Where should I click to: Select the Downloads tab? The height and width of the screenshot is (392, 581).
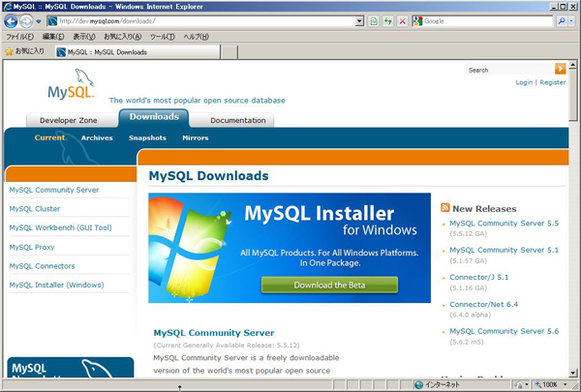click(x=154, y=117)
